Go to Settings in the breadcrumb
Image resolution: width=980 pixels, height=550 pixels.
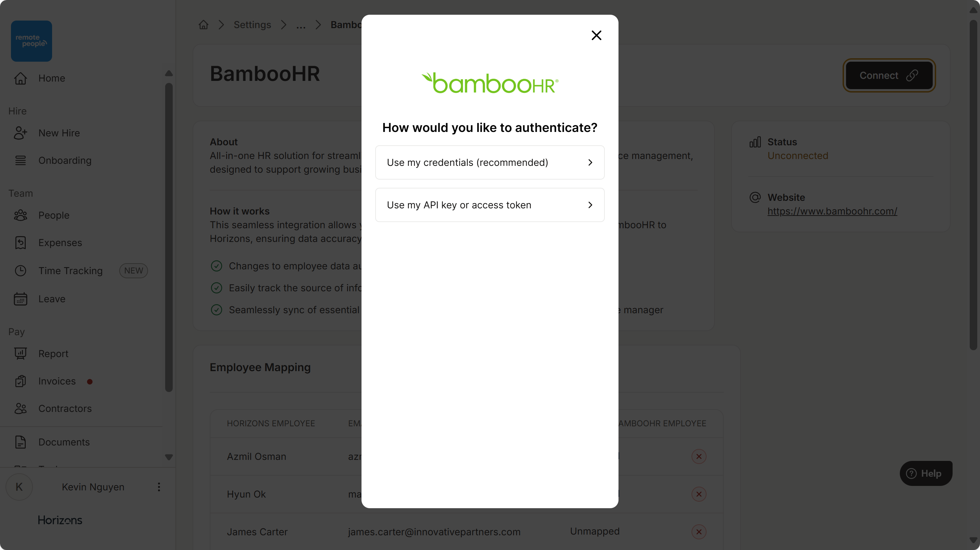(x=252, y=25)
